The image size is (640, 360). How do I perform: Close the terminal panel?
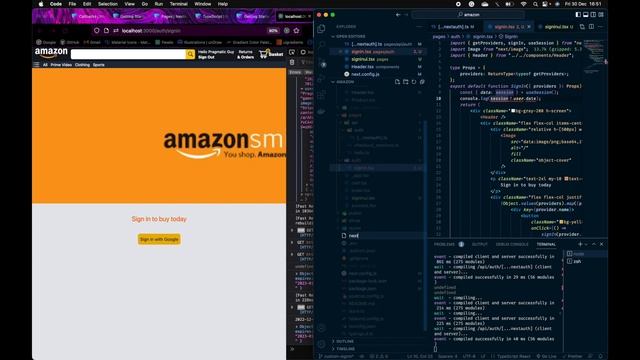click(x=601, y=244)
